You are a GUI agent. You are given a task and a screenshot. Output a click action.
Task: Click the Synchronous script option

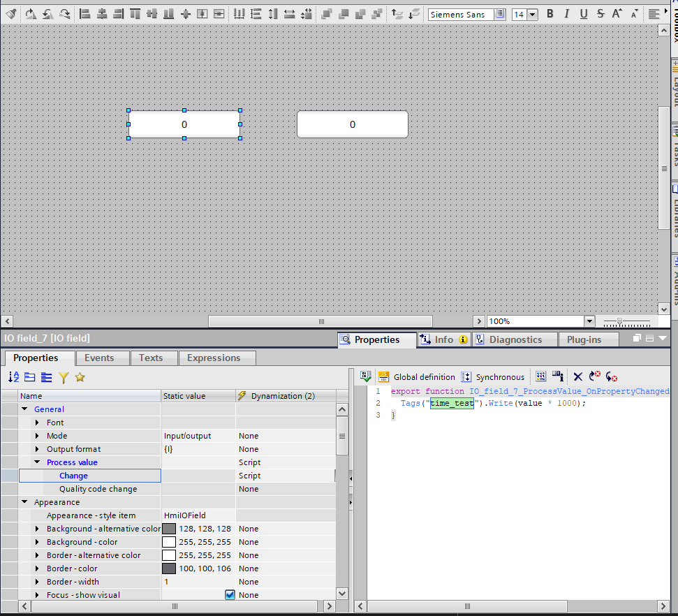point(492,377)
